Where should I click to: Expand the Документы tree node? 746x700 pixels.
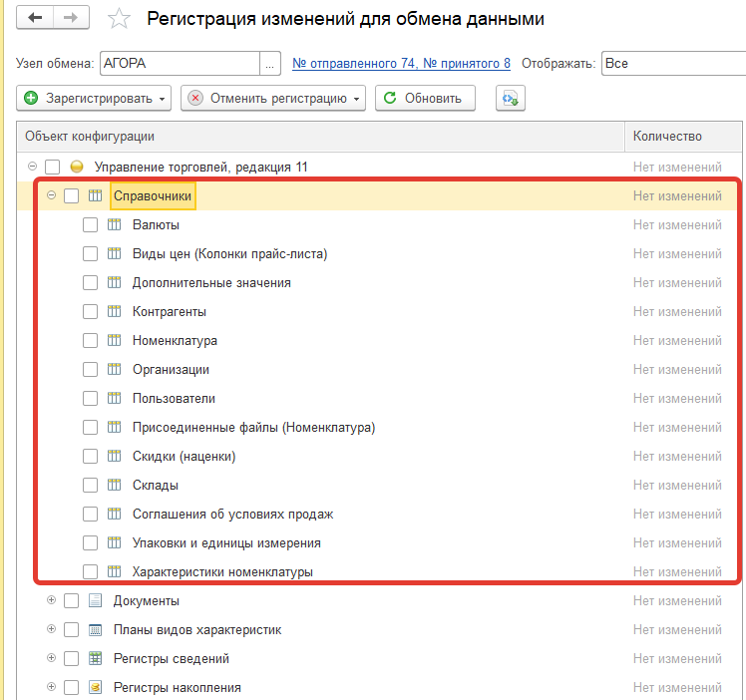point(51,601)
